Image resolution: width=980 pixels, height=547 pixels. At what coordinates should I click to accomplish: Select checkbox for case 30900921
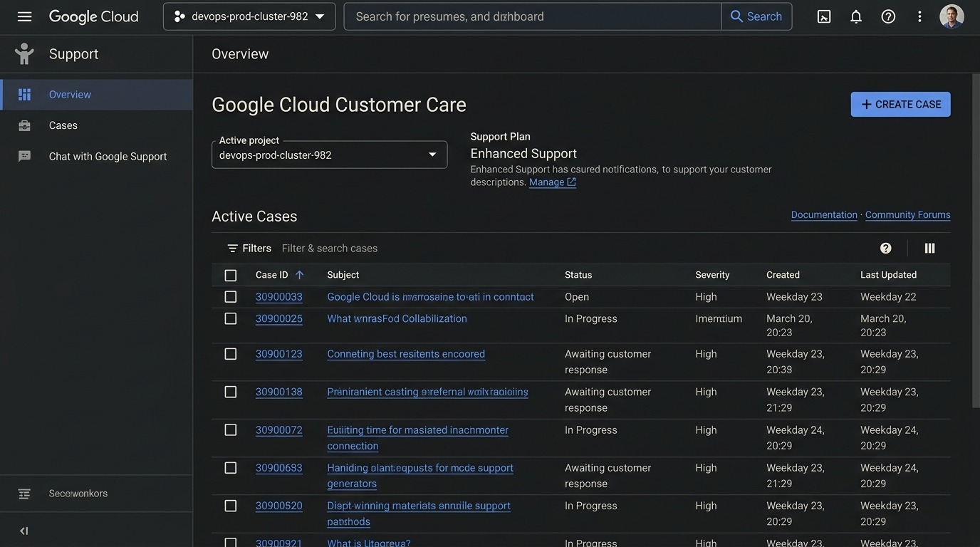click(230, 543)
